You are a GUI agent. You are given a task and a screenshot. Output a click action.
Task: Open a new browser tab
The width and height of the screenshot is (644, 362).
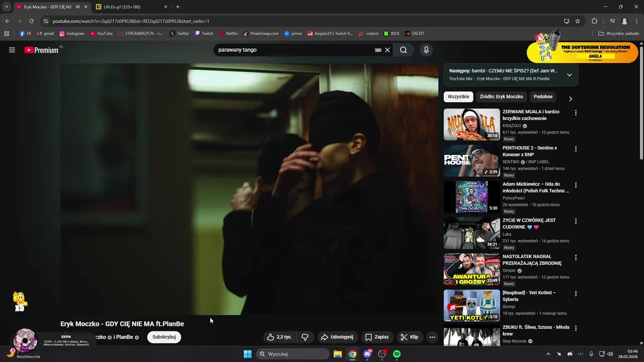pyautogui.click(x=178, y=7)
